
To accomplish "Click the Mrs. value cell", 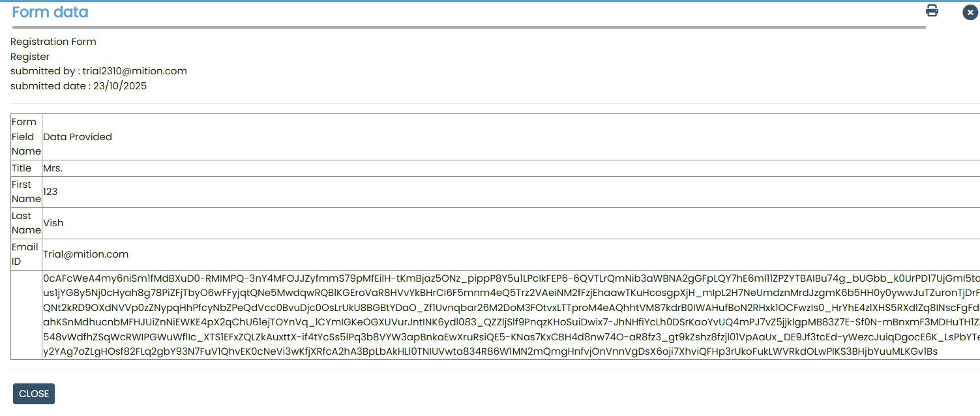I will (53, 168).
